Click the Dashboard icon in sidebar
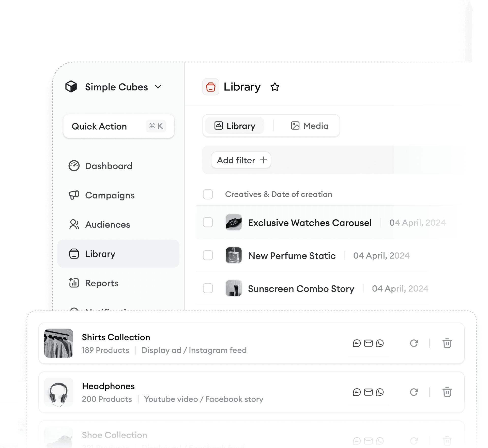The height and width of the screenshot is (448, 488). pos(74,166)
